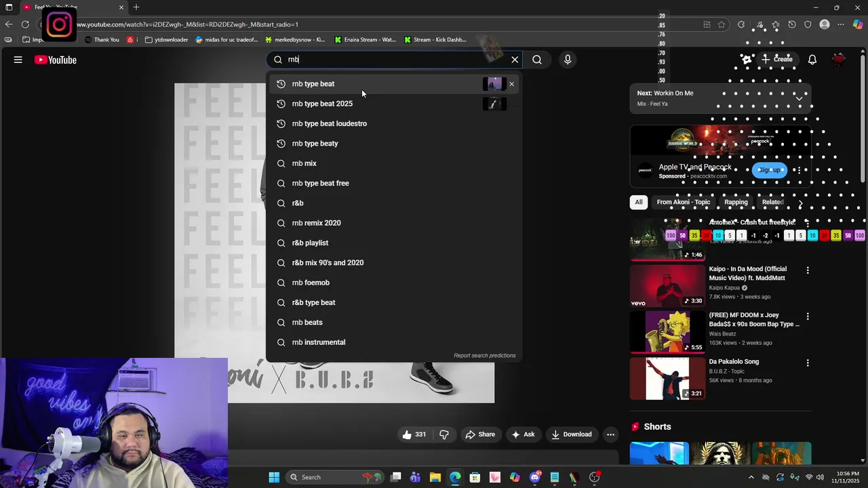Show more filter chips with the arrow
The image size is (868, 488).
point(800,203)
